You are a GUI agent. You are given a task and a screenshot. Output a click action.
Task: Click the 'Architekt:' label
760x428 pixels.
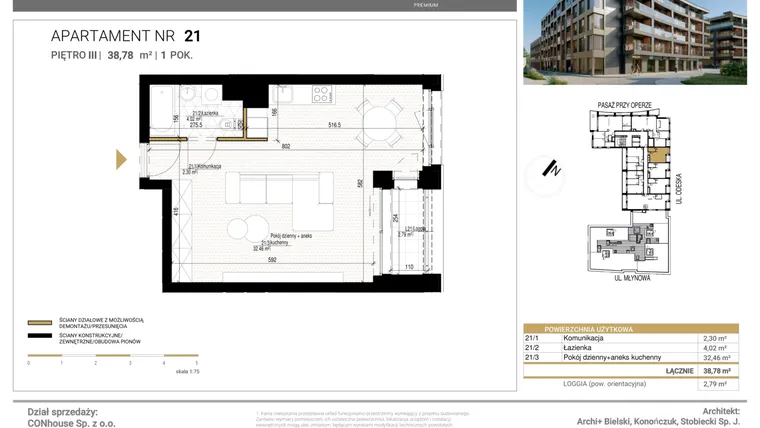(721, 412)
